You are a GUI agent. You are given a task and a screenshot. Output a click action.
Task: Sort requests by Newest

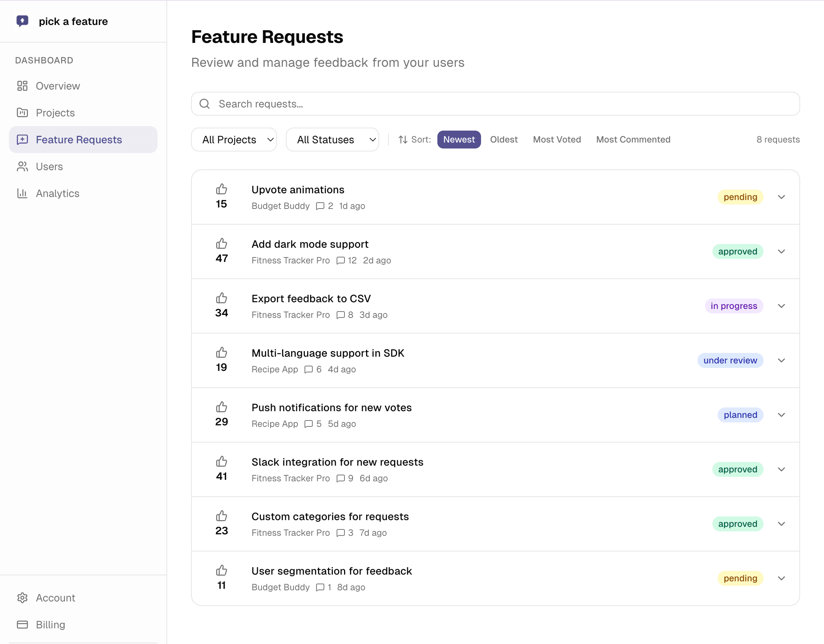[459, 140]
